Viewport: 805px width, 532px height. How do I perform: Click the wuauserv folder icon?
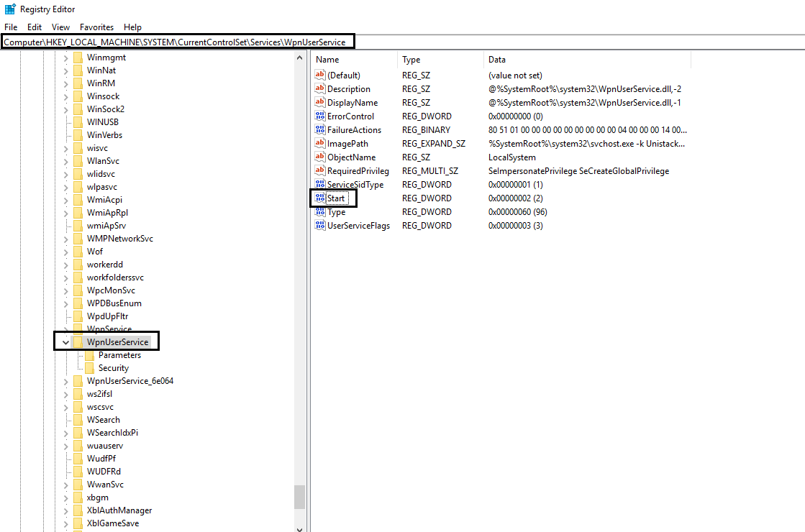78,445
